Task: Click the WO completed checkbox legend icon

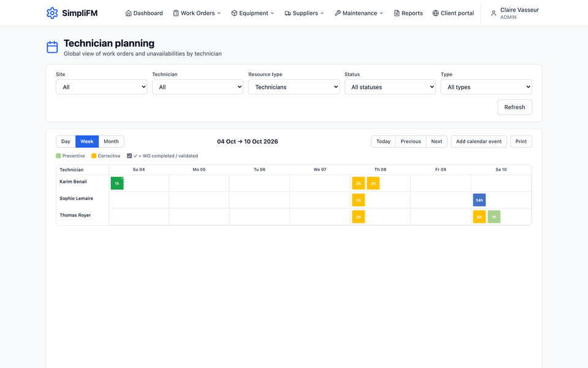Action: pos(129,156)
